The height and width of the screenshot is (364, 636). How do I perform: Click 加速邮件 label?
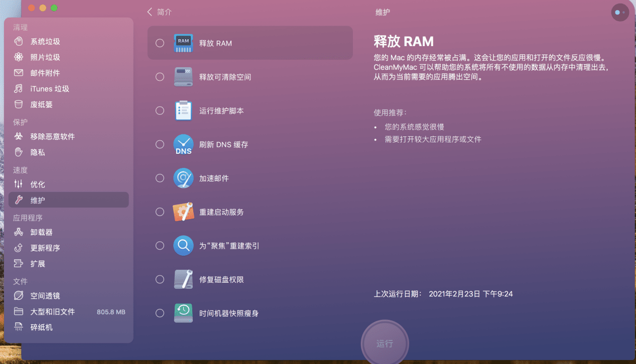tap(214, 178)
